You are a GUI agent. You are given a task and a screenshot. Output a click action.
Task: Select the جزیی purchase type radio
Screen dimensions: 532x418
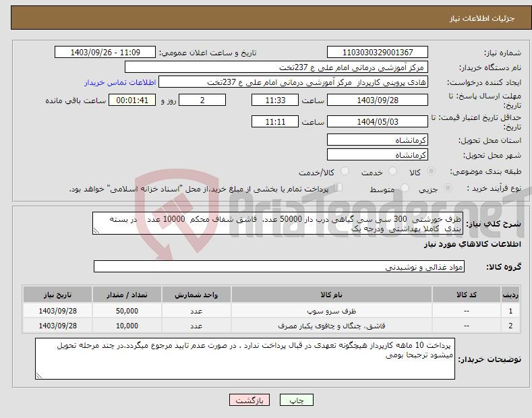(448, 188)
